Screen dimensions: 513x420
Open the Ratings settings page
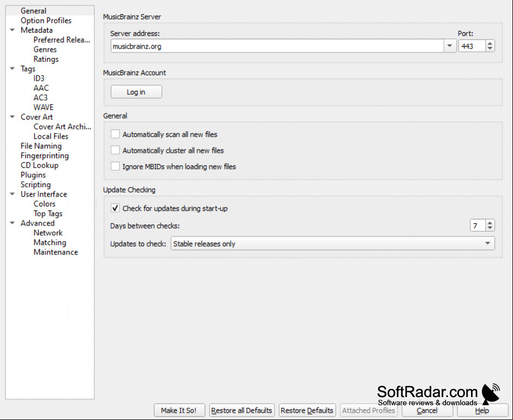(46, 59)
